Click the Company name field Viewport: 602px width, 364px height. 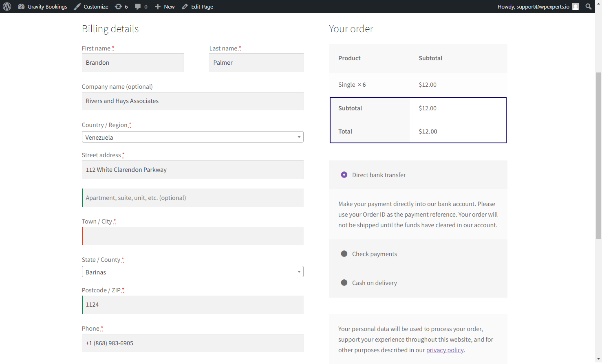pos(193,101)
